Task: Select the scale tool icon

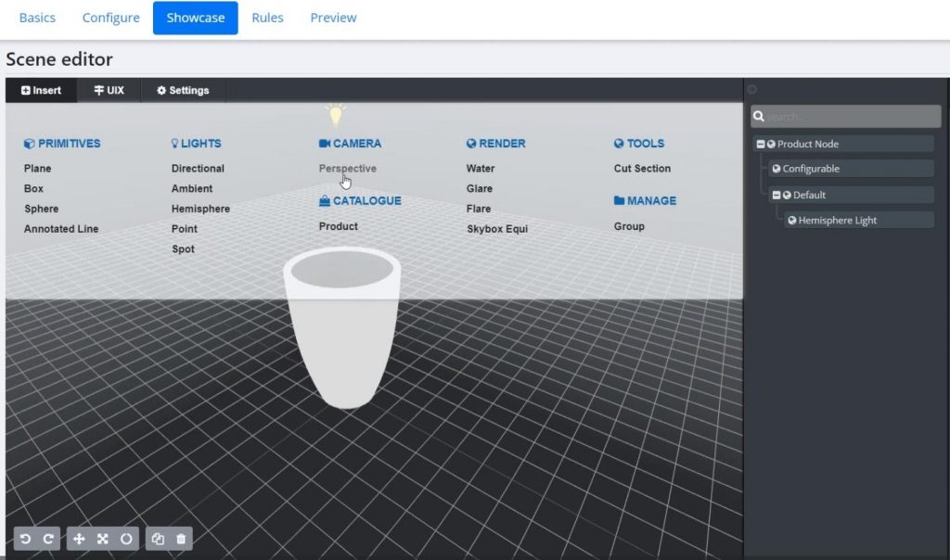Action: coord(102,538)
